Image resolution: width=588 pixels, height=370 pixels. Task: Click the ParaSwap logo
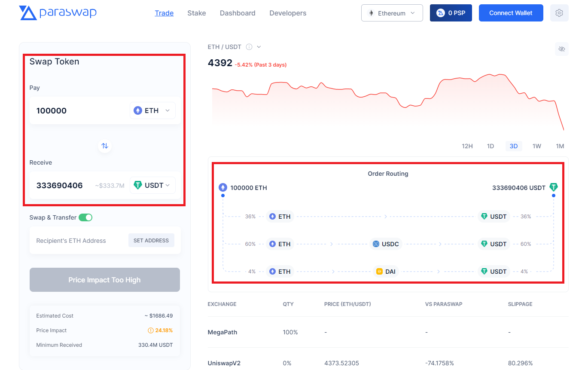pyautogui.click(x=58, y=13)
